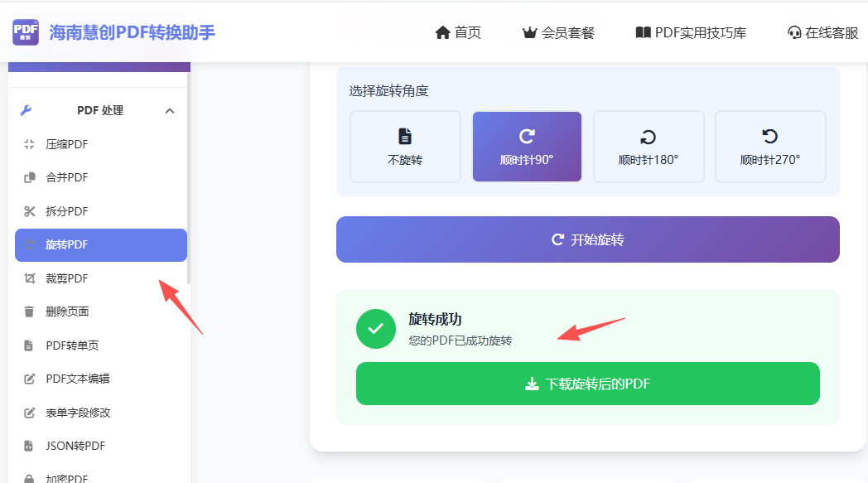The width and height of the screenshot is (868, 483).
Task: Click the rotate icon in 顺时针180° card
Action: (649, 136)
